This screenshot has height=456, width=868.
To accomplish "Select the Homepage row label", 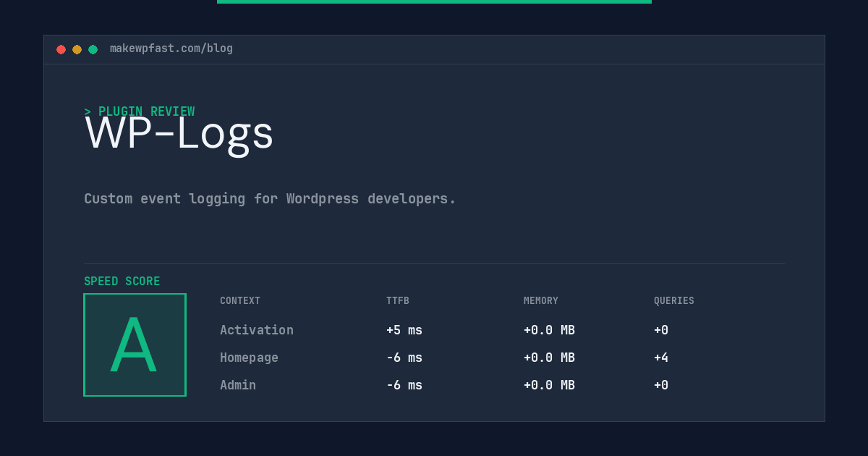I will pyautogui.click(x=249, y=358).
